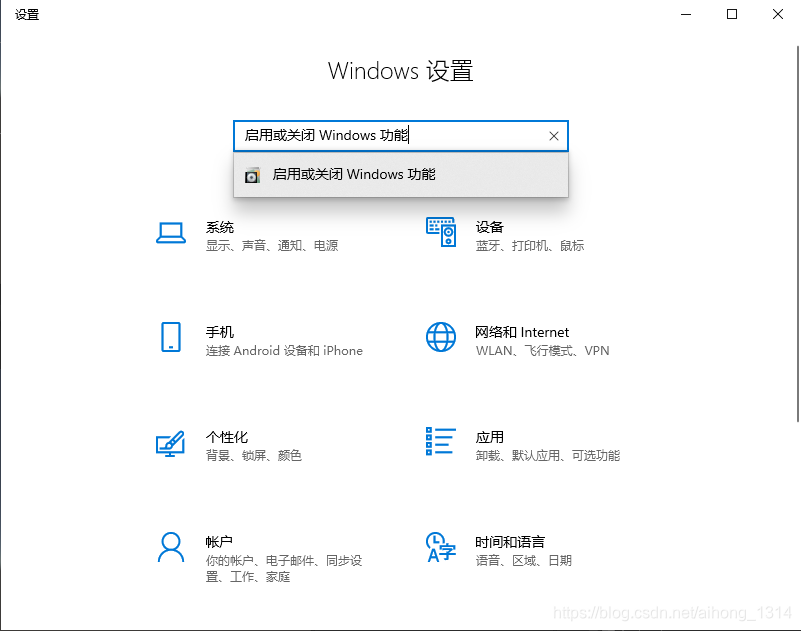Screen dimensions: 801x631
Task: Open the 个性化 category title
Action: pos(227,437)
